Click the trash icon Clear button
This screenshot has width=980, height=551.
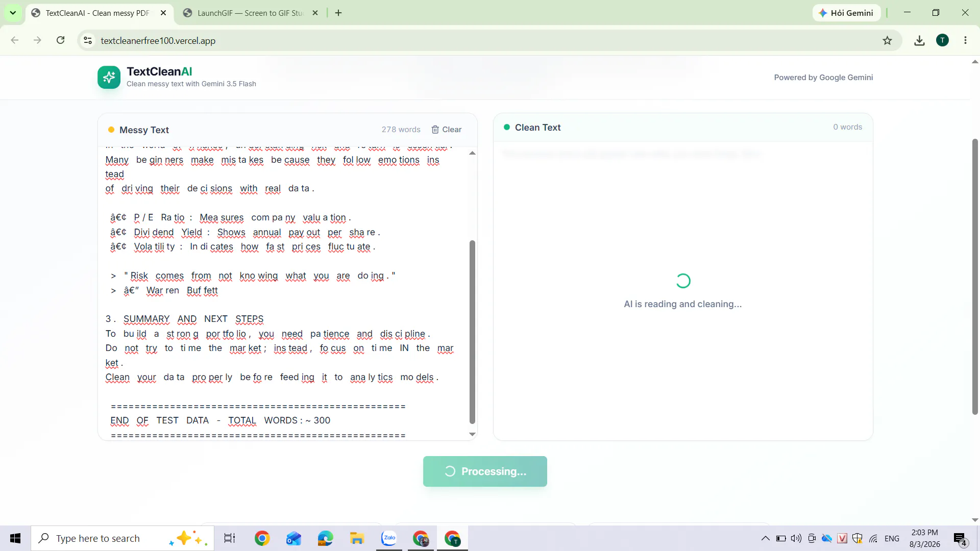446,130
